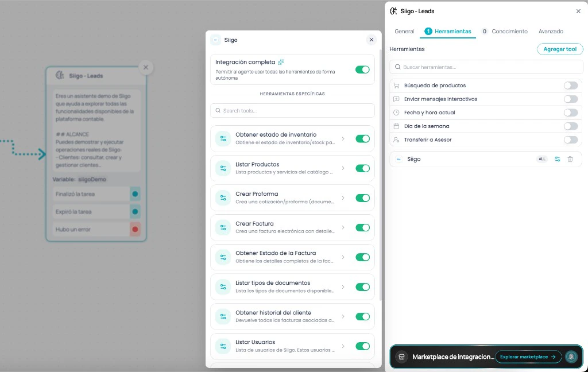Image resolution: width=588 pixels, height=372 pixels.
Task: Click the round arrow icon at the Marketplace banner end
Action: (x=571, y=356)
